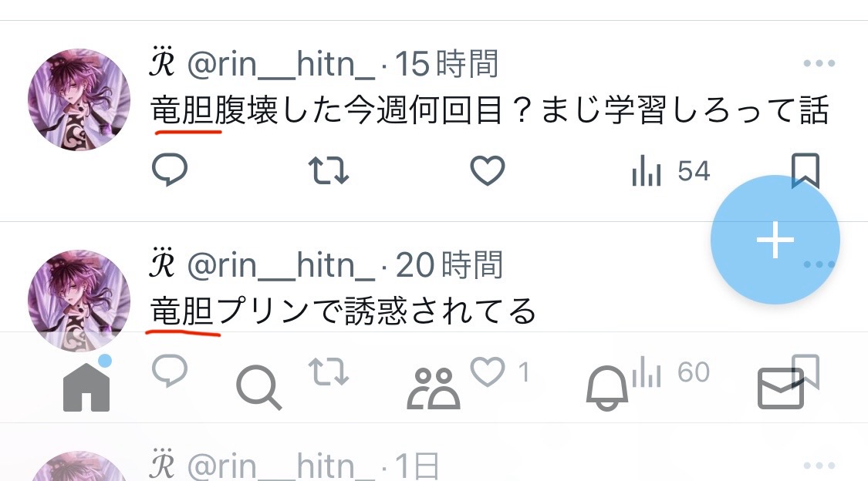
Task: Open Search tab with magnifier icon
Action: pos(258,388)
